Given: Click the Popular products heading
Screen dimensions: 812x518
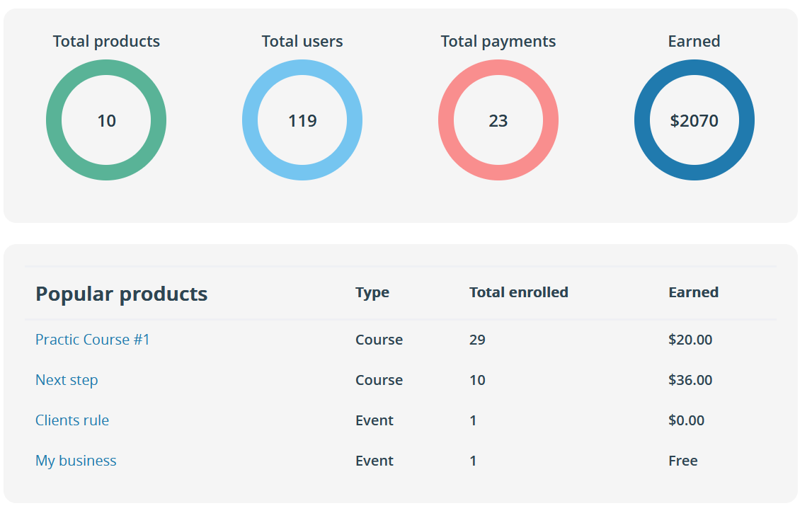Looking at the screenshot, I should pyautogui.click(x=122, y=294).
